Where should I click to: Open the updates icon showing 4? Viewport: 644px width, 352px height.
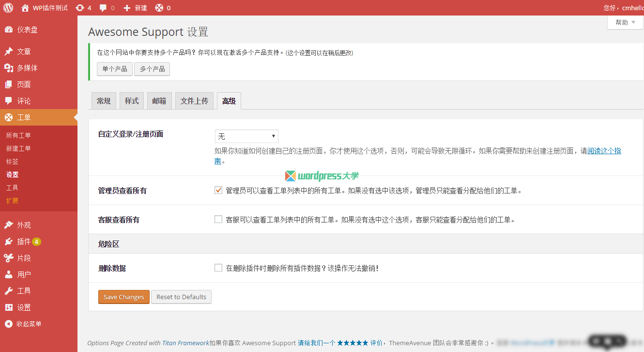pyautogui.click(x=79, y=8)
